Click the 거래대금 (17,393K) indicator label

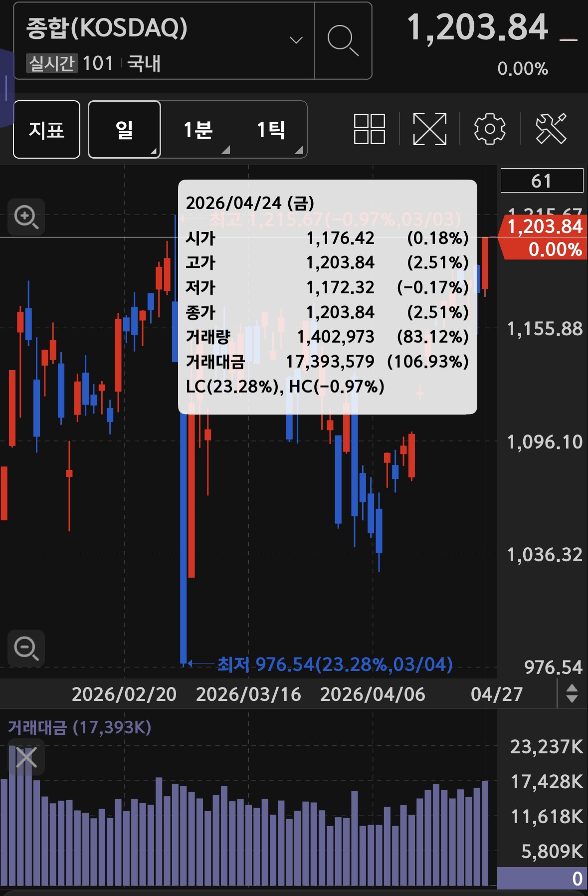79,727
